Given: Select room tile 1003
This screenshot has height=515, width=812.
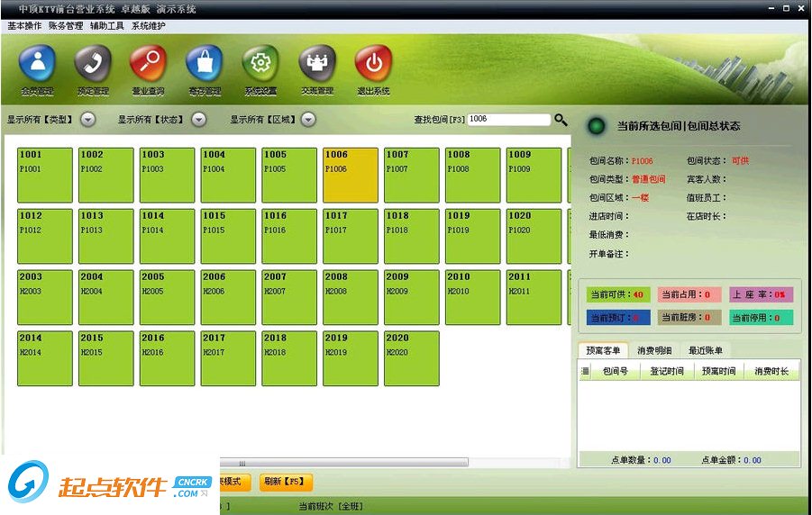Looking at the screenshot, I should 168,175.
